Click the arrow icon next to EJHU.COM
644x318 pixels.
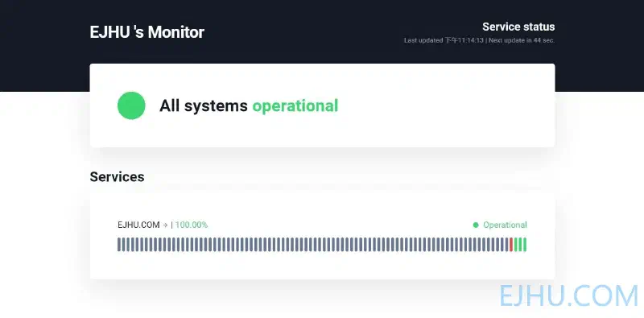[165, 225]
